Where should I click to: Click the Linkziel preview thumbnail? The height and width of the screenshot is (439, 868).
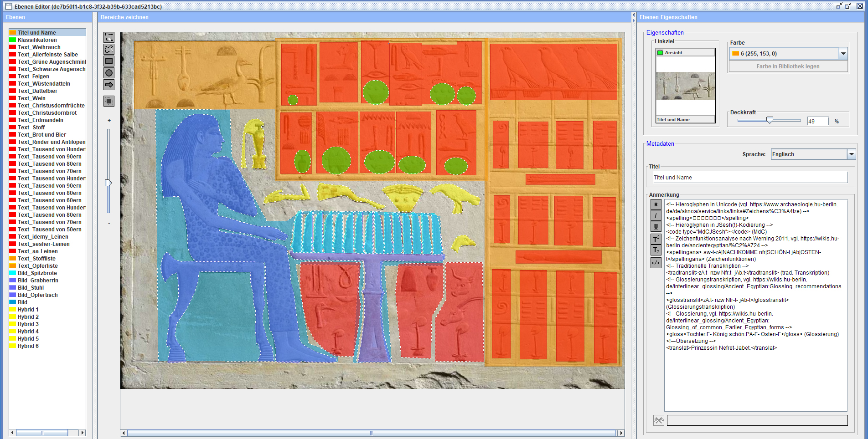686,86
